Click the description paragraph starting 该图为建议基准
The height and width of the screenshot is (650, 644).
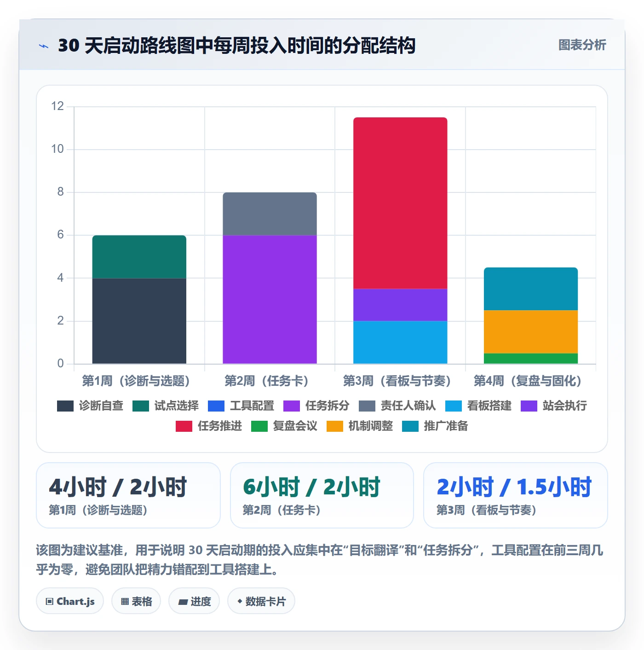point(320,560)
